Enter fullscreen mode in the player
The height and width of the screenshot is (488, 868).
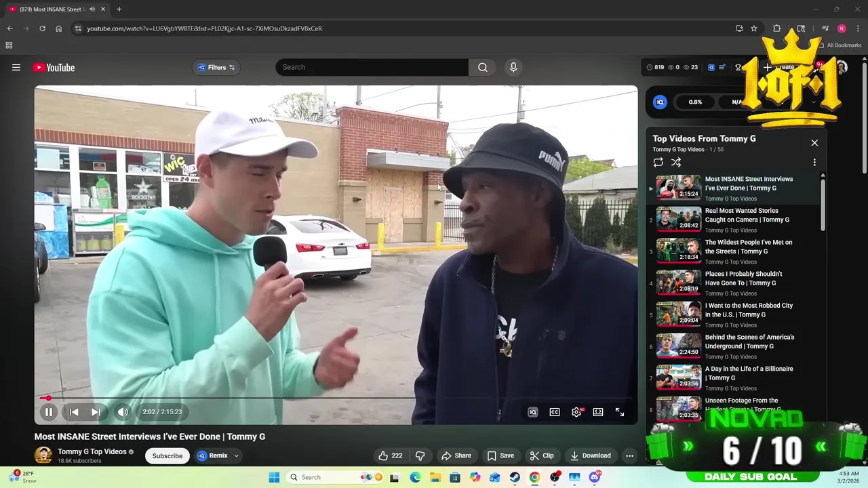coord(620,412)
